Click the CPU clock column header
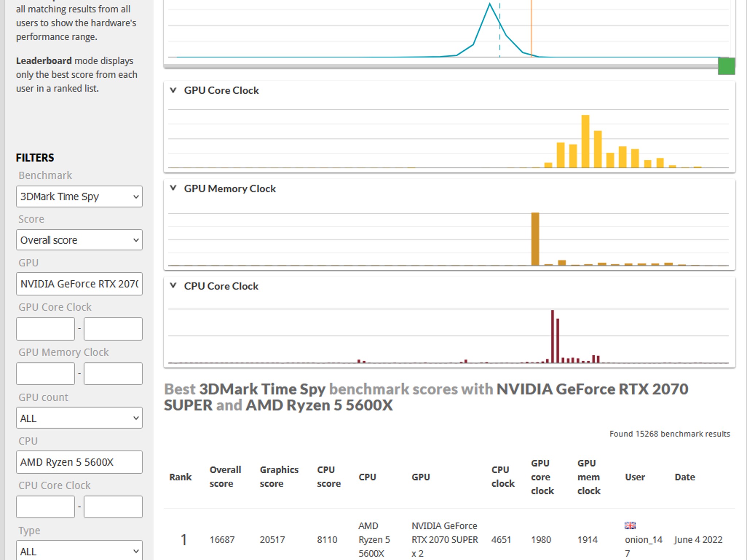This screenshot has height=560, width=747. coord(503,477)
